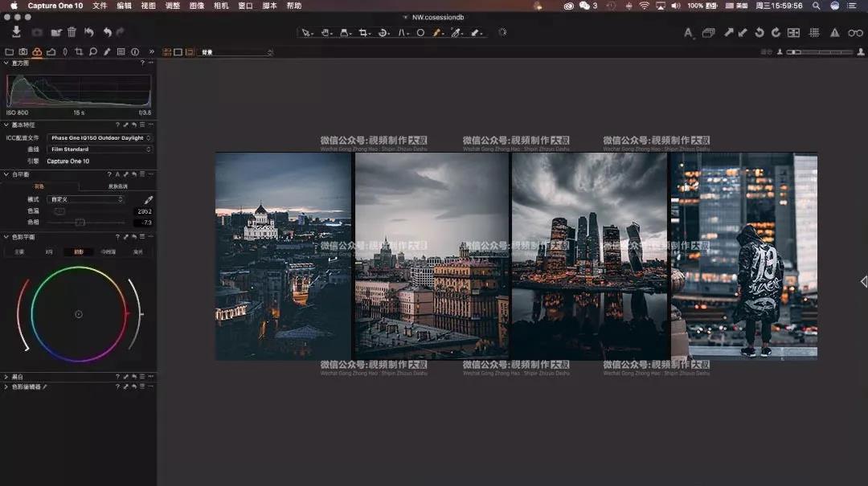
Task: Open the Library folder tool tab
Action: 9,51
